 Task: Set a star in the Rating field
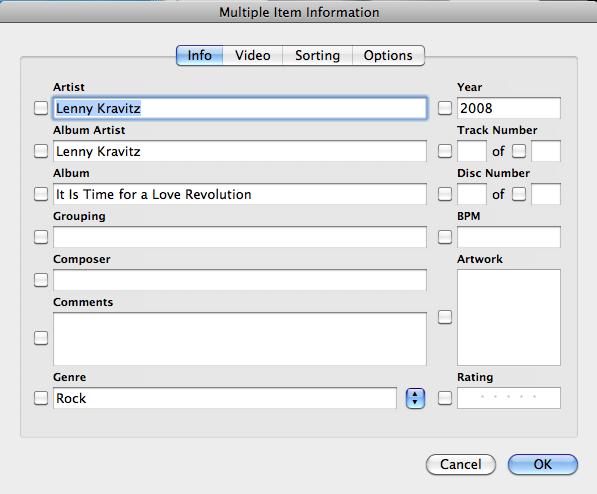509,398
